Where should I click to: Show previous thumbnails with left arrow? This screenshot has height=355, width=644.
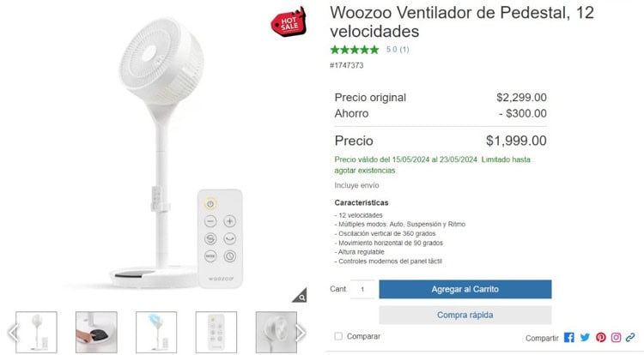[12, 333]
